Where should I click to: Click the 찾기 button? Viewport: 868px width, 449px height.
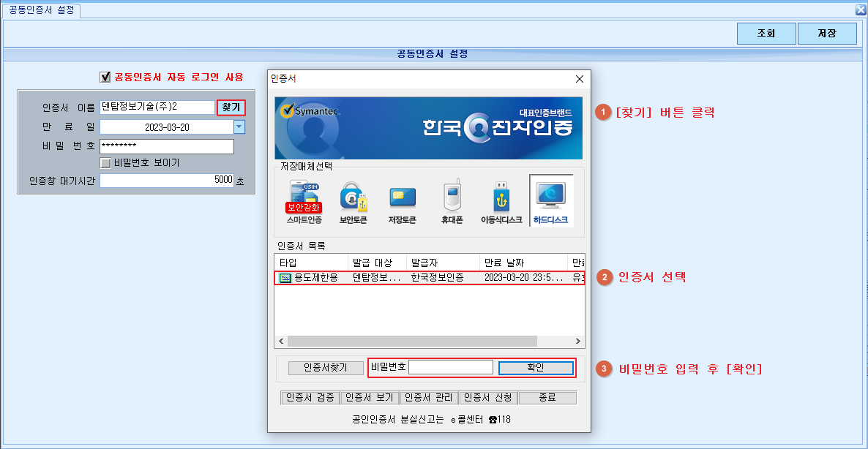click(x=231, y=107)
